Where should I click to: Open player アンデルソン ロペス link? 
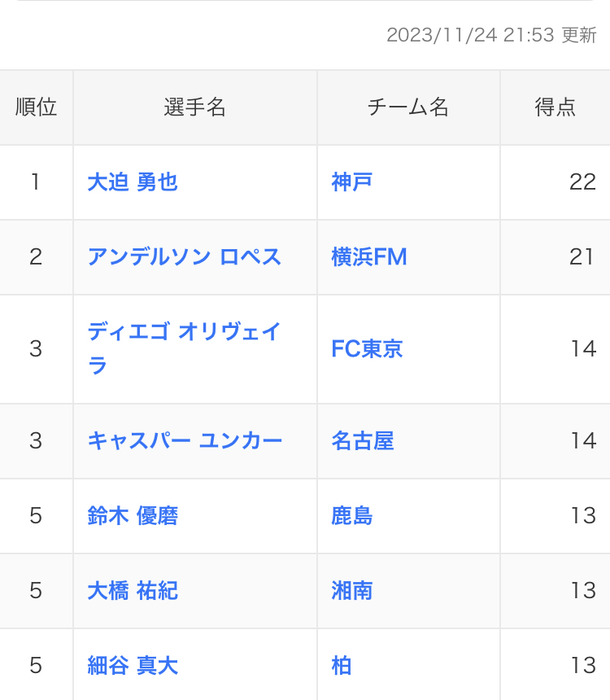[185, 257]
